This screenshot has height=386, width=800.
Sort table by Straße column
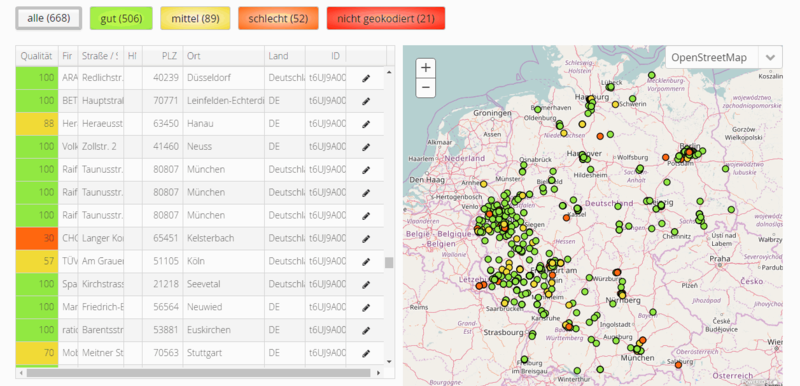point(101,56)
